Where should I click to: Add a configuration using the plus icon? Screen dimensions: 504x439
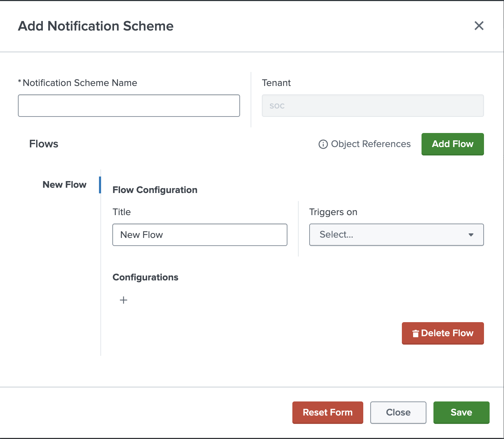tap(124, 300)
